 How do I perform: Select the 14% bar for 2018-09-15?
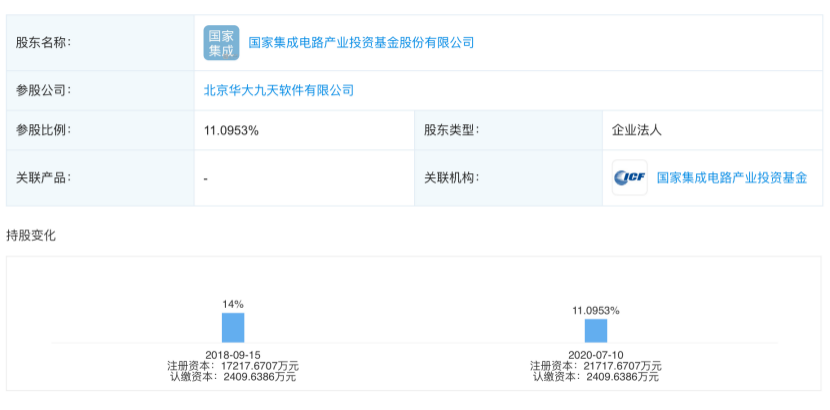233,327
